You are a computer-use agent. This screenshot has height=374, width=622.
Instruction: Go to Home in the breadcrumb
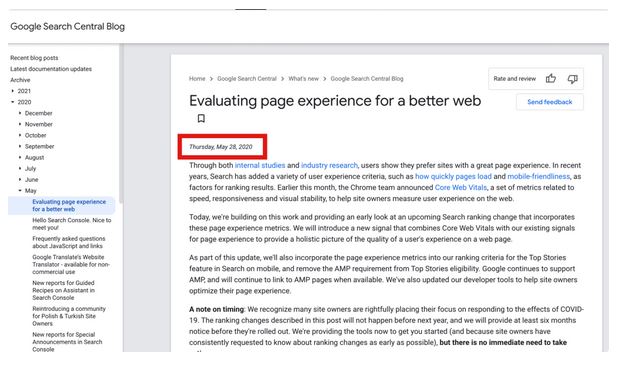197,79
